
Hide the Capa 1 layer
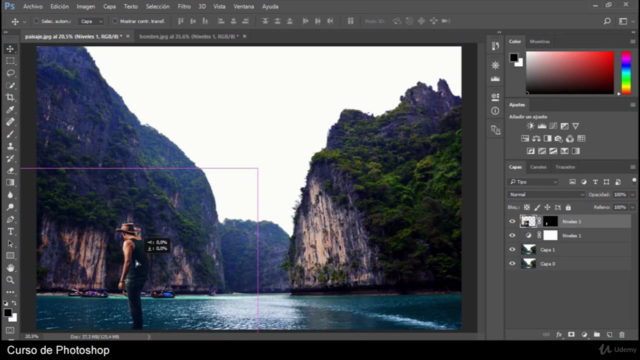(512, 250)
